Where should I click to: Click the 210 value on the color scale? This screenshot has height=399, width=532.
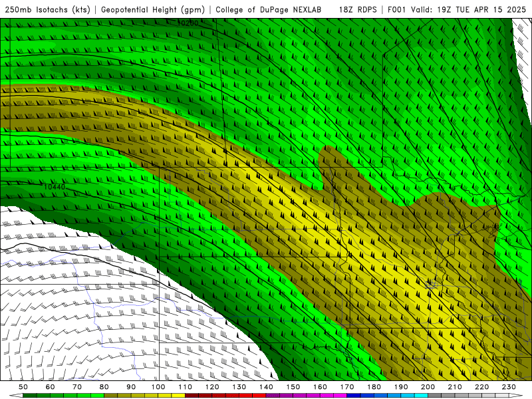click(x=455, y=387)
